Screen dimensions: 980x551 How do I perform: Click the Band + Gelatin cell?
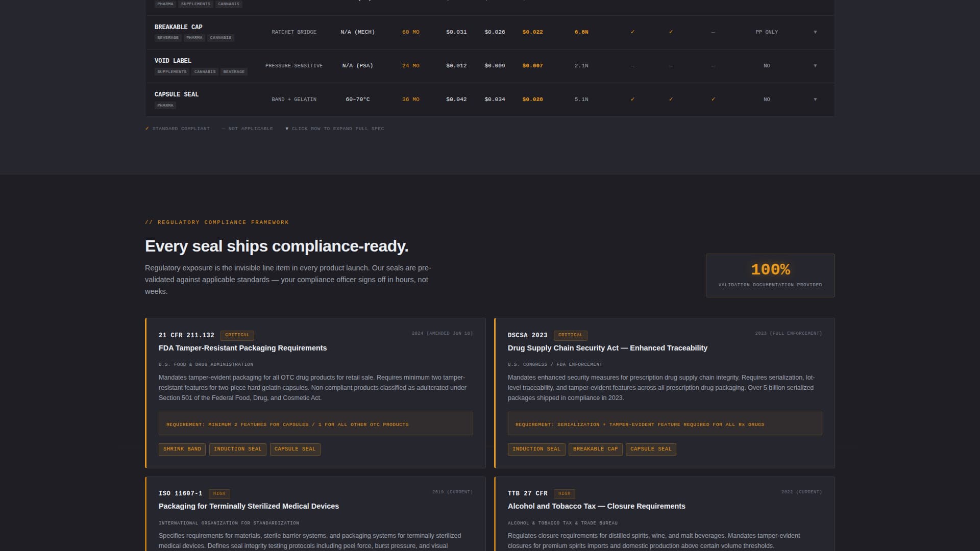pos(294,99)
